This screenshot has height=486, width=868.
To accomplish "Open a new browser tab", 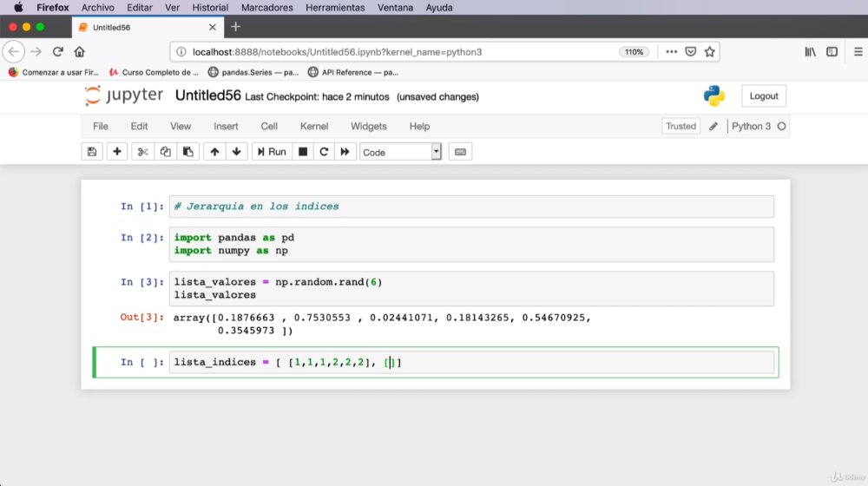I will coord(235,27).
